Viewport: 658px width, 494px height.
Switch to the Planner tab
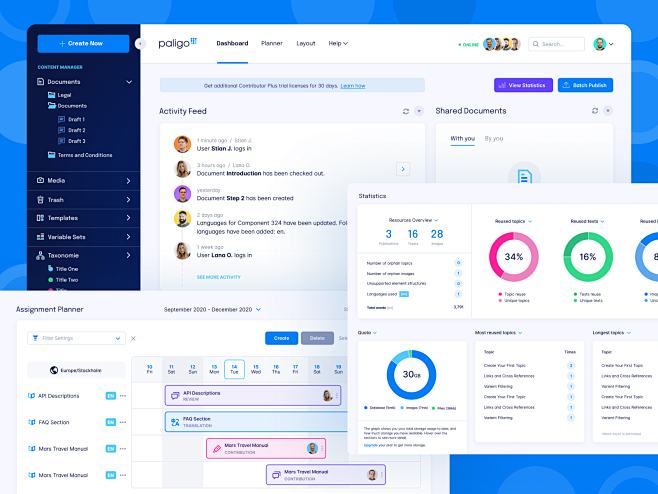[x=271, y=44]
